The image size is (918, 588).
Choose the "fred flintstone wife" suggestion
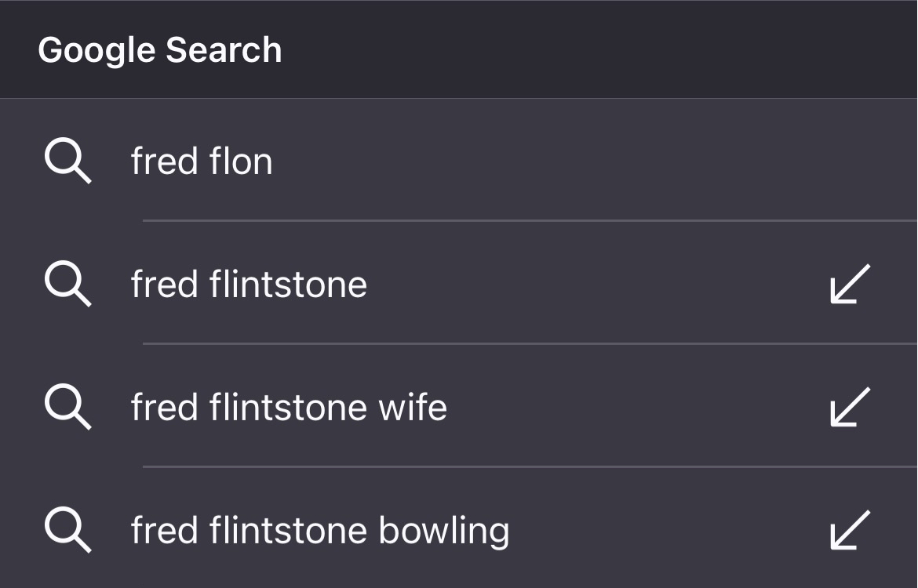(289, 408)
